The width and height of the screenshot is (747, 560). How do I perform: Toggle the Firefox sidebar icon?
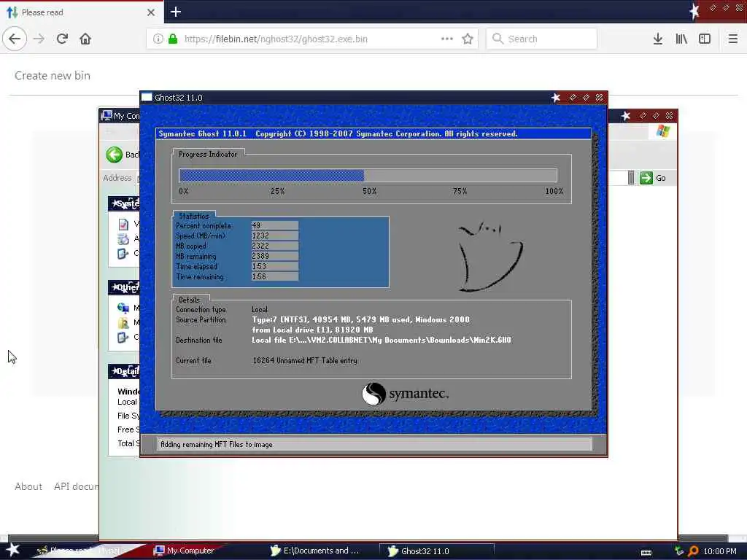[705, 39]
